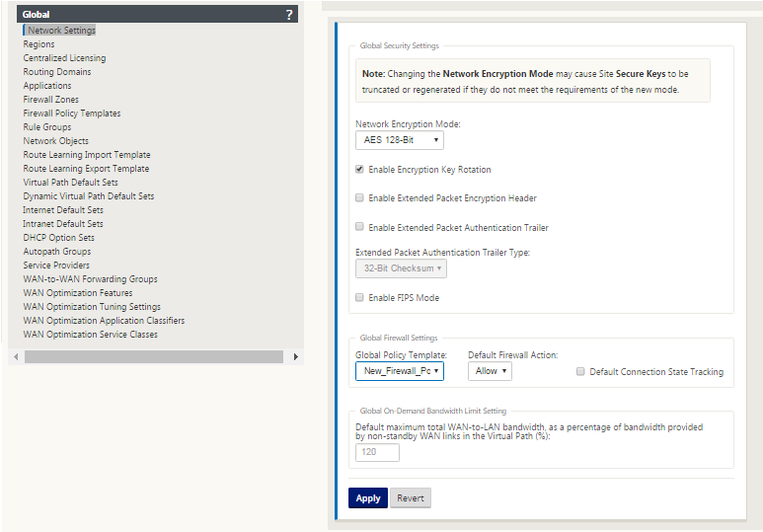Open WAN Optimization Tuning Settings
This screenshot has width=763, height=532.
92,307
